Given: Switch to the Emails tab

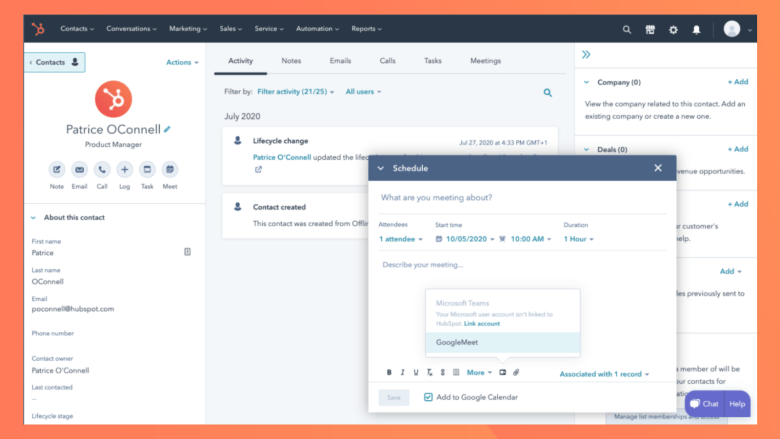Looking at the screenshot, I should tap(340, 61).
